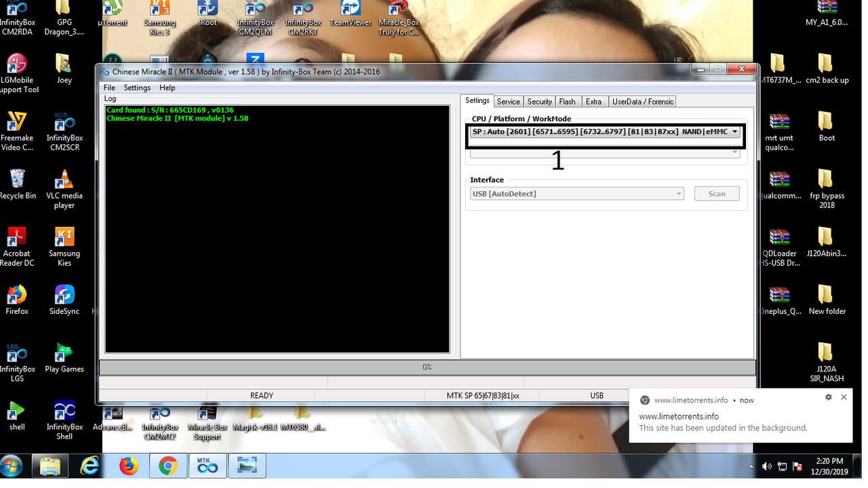
Task: Open the Recycle Bin
Action: [18, 184]
